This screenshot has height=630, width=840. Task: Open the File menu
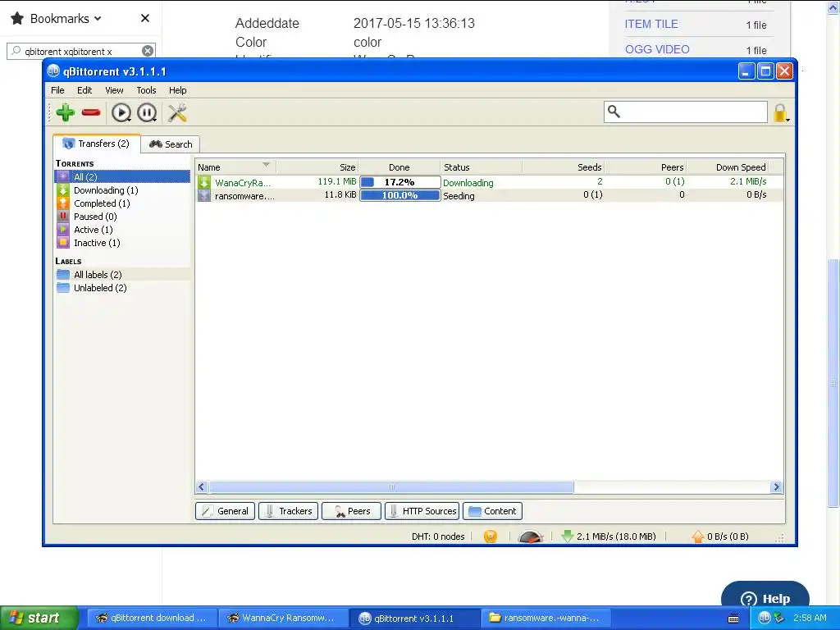57,90
